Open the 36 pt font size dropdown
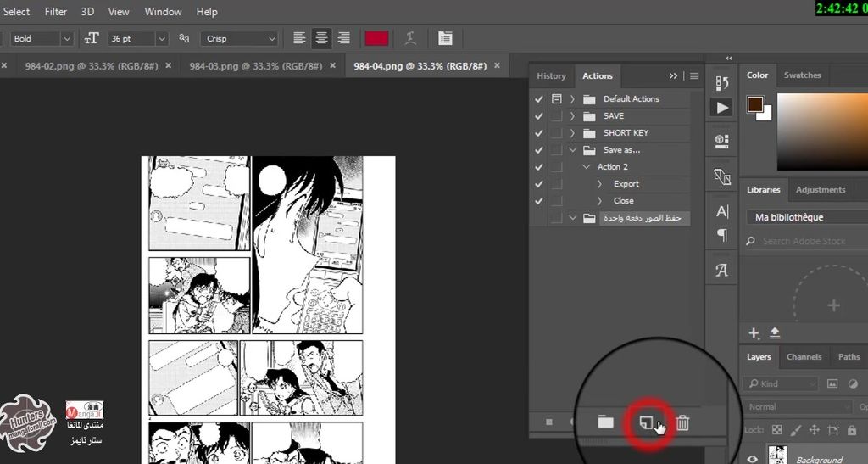The height and width of the screenshot is (464, 868). [162, 39]
